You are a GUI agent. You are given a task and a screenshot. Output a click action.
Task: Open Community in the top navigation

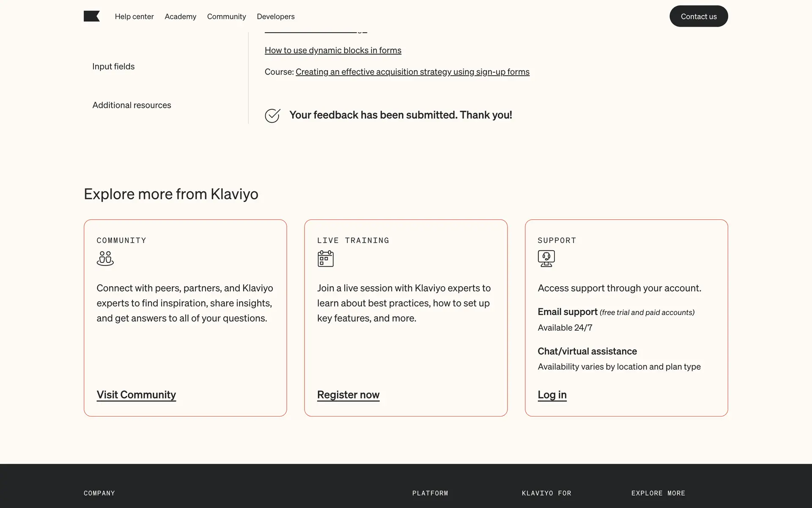click(x=226, y=17)
